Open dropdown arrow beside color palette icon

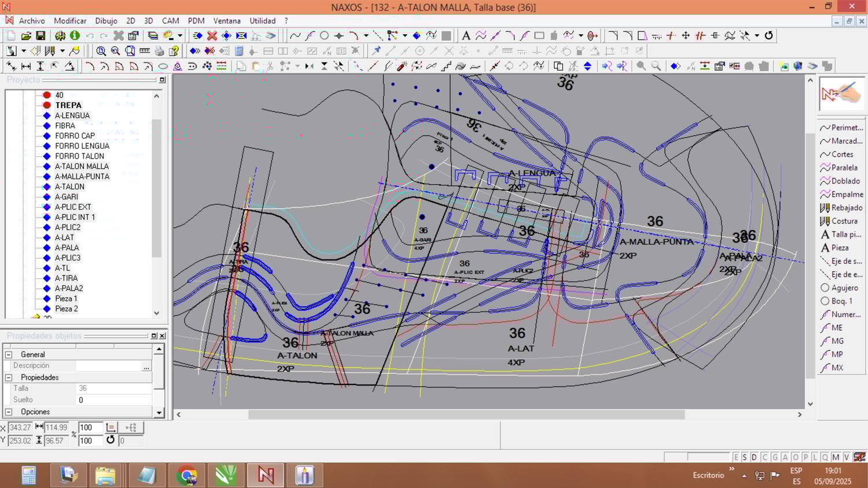(x=180, y=36)
